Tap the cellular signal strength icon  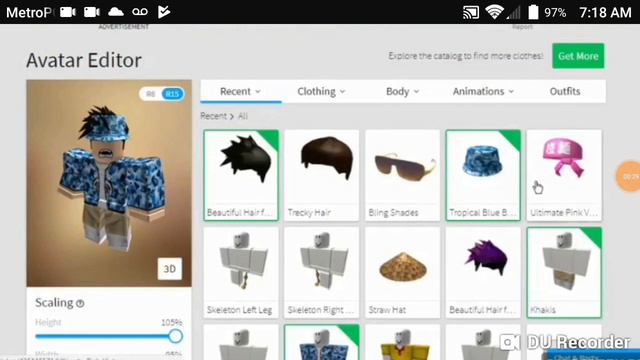[x=514, y=12]
